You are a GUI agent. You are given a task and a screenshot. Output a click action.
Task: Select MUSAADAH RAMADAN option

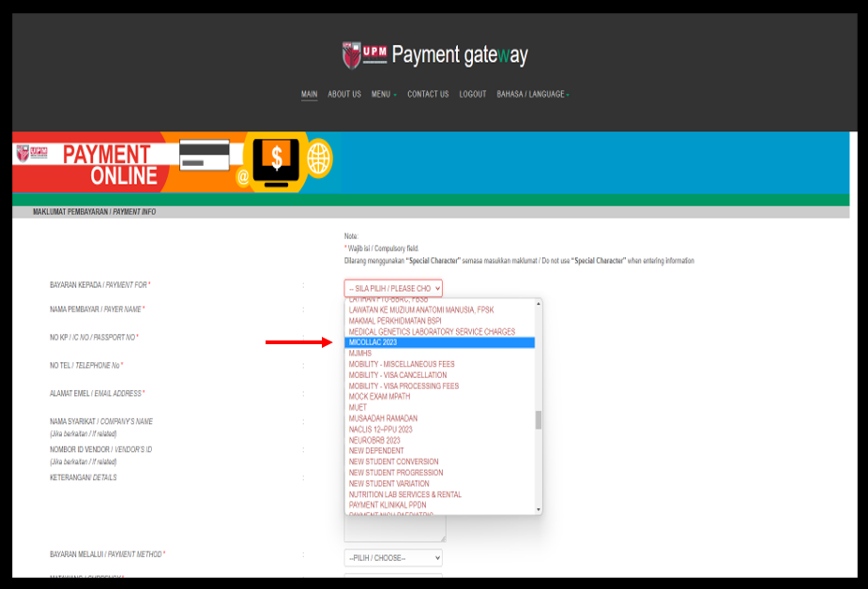439,418
